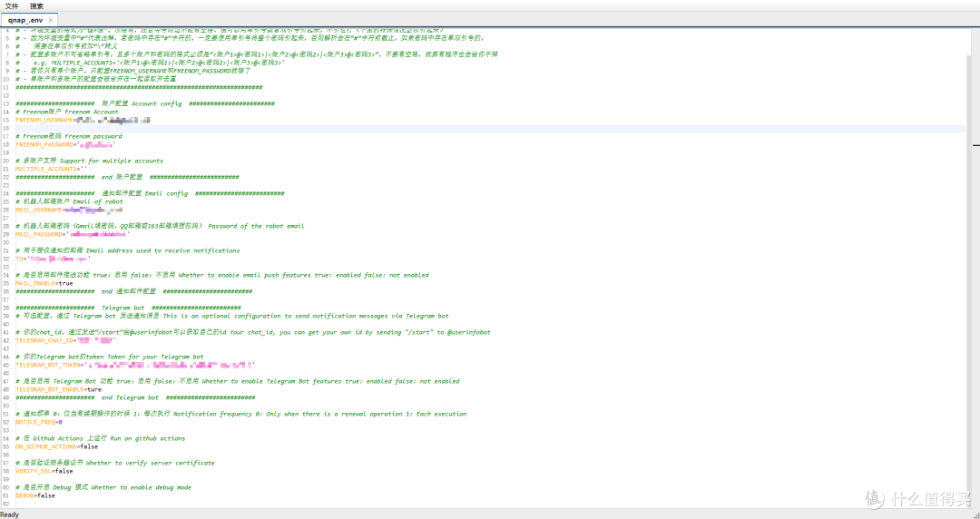Click the 'enable debug mode' comment

(x=103, y=487)
